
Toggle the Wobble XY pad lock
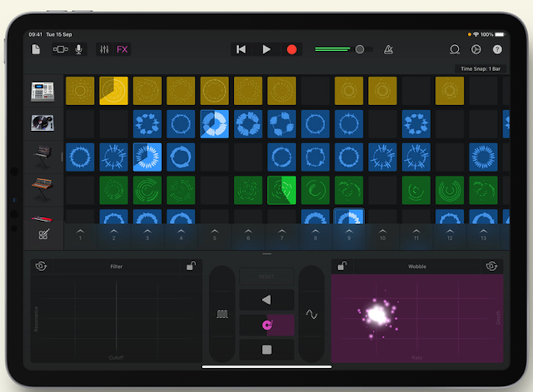coord(342,266)
